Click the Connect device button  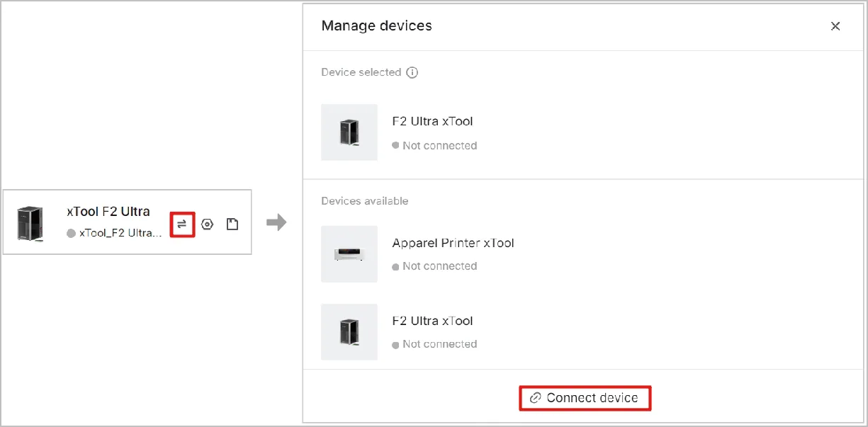tap(585, 398)
